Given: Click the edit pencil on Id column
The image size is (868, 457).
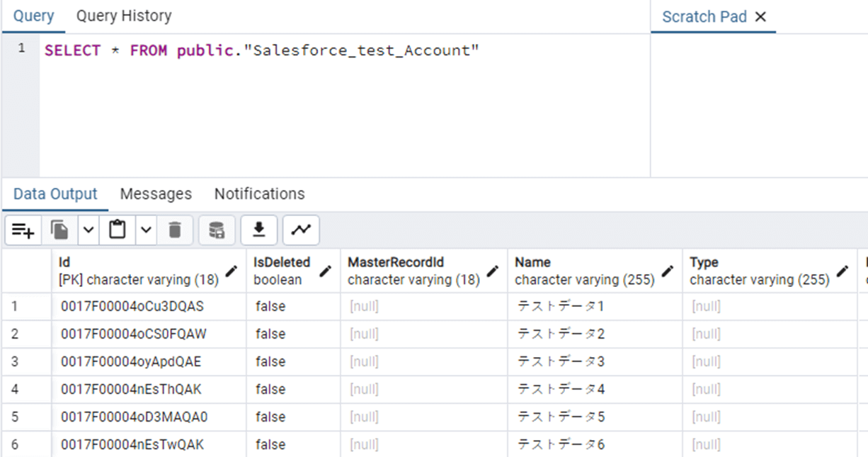Looking at the screenshot, I should (x=231, y=271).
